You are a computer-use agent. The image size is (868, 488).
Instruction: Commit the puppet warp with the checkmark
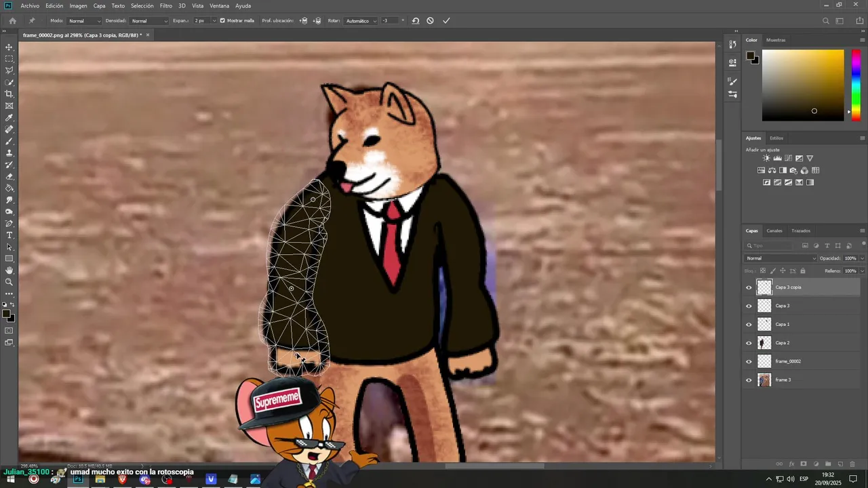[x=446, y=20]
